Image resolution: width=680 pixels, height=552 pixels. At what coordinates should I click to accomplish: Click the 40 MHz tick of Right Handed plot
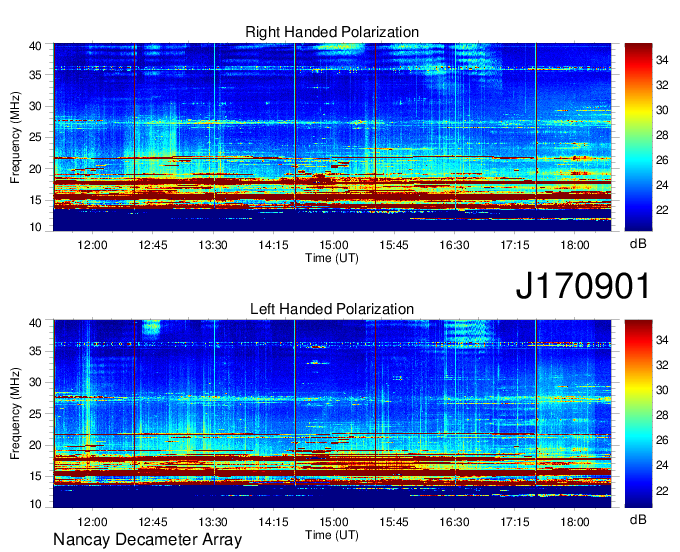click(x=36, y=46)
